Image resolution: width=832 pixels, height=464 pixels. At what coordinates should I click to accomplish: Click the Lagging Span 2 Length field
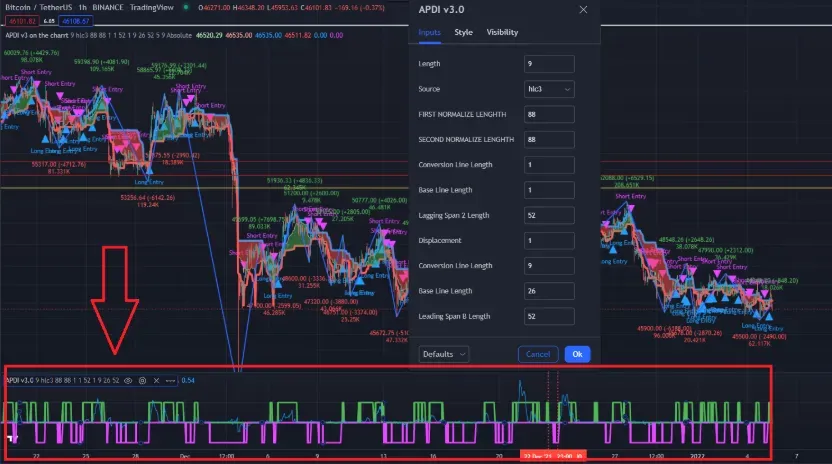point(549,215)
